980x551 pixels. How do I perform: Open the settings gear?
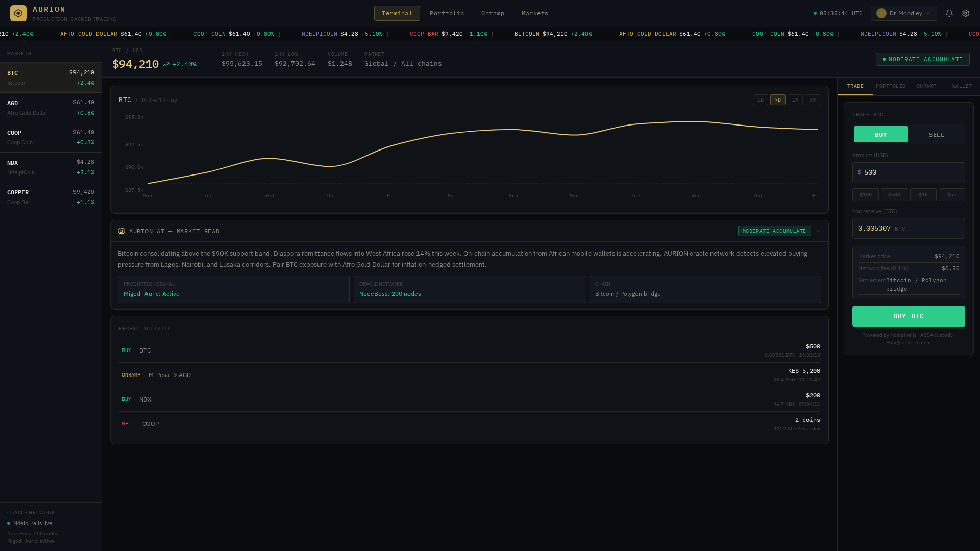click(966, 13)
